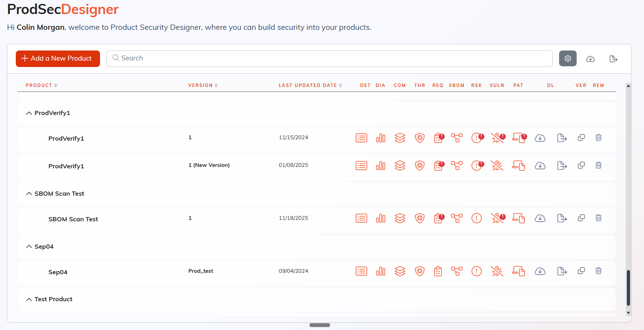Screen dimensions: 644x330
Task: View vulnerability alert for SBOM Scan Test
Action: click(x=497, y=218)
